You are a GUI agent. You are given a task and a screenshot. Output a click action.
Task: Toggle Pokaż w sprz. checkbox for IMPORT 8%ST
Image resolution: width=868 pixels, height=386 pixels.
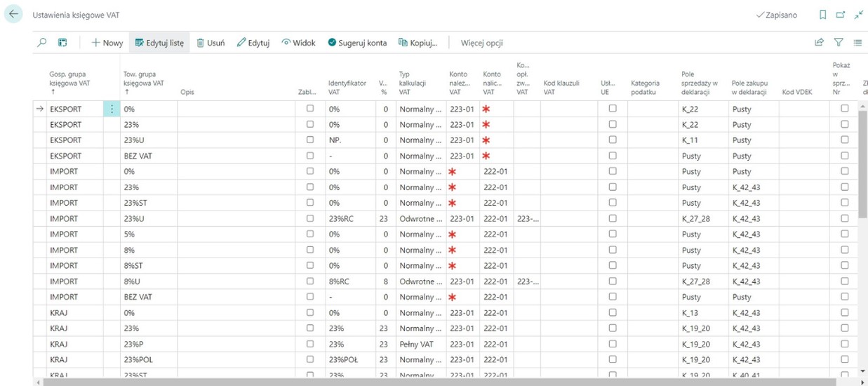[x=845, y=265]
